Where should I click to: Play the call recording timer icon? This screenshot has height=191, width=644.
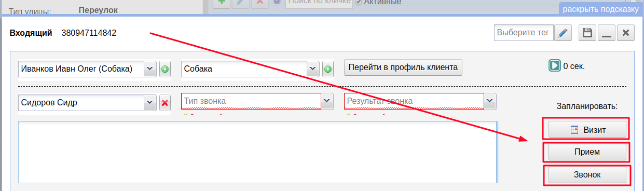click(555, 66)
